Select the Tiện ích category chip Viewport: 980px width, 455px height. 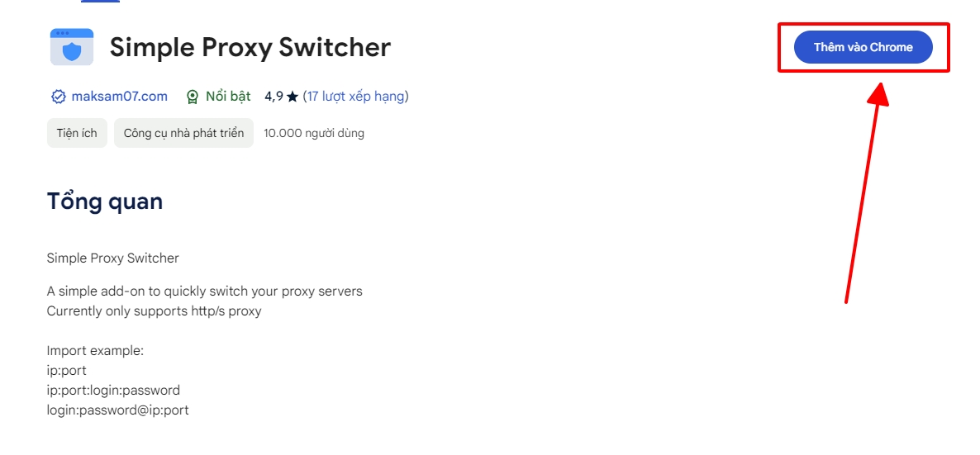click(77, 133)
